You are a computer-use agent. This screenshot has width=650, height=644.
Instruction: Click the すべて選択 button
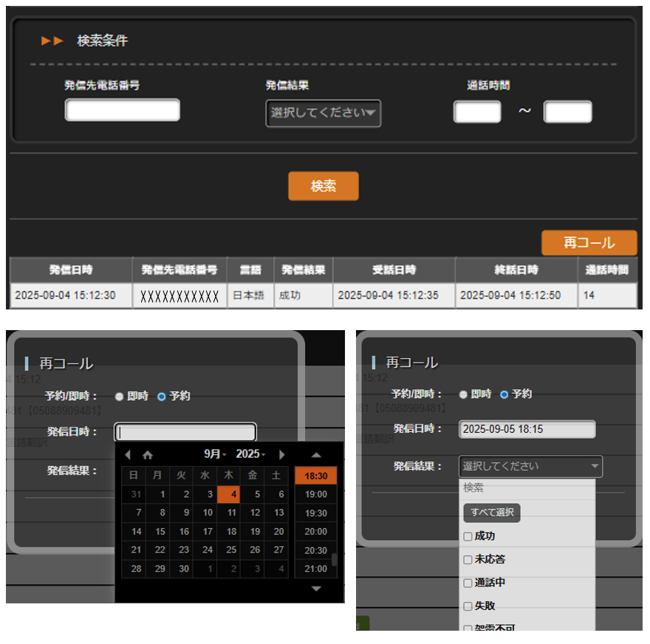coord(491,513)
